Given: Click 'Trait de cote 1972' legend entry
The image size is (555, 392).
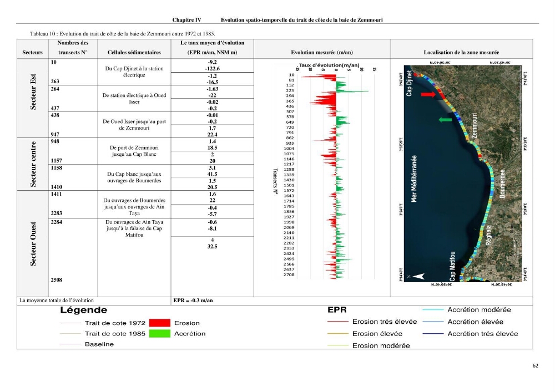Looking at the screenshot, I should 115,323.
